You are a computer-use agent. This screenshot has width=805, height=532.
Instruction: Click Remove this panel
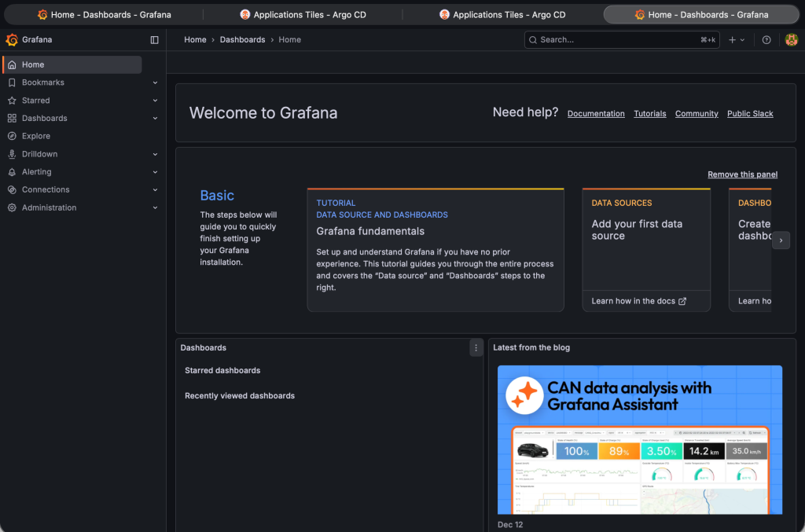click(x=742, y=174)
